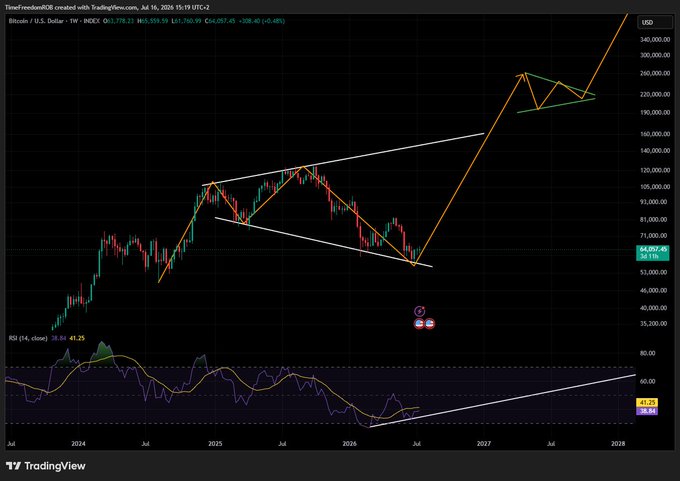Image resolution: width=680 pixels, height=481 pixels.
Task: Click the 71,000.00 price axis label
Action: tap(655, 236)
